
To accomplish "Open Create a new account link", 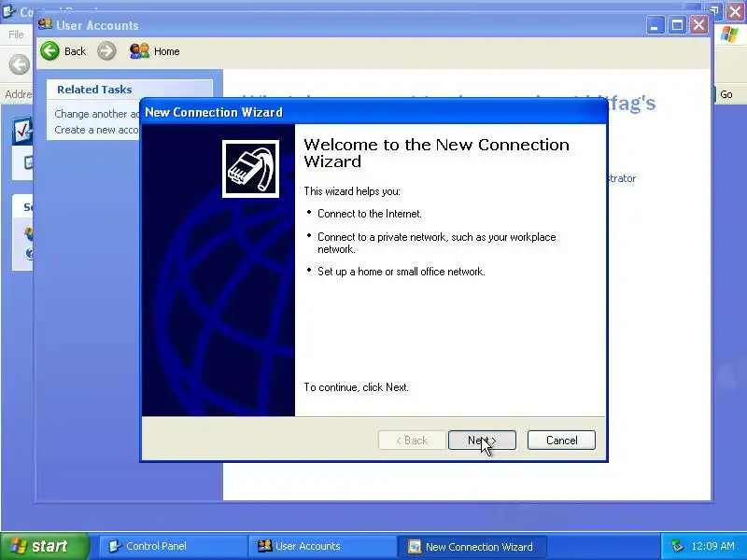I will coord(97,130).
